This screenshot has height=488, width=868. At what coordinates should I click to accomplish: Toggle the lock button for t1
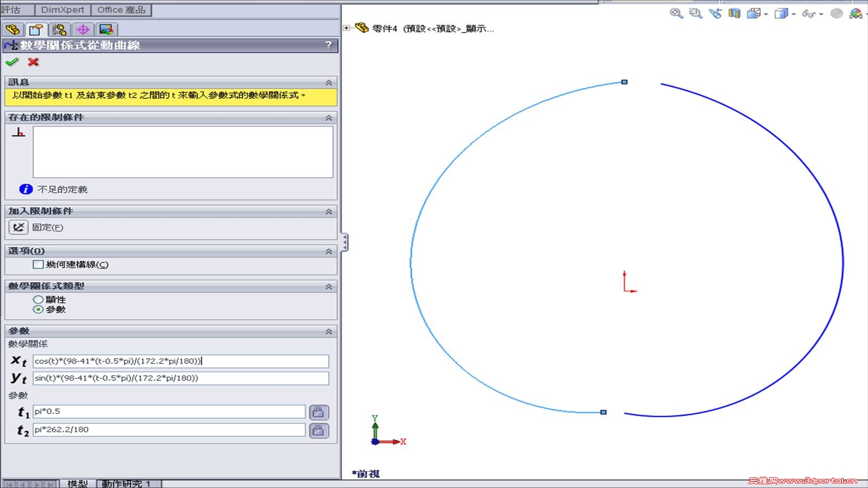coord(319,412)
